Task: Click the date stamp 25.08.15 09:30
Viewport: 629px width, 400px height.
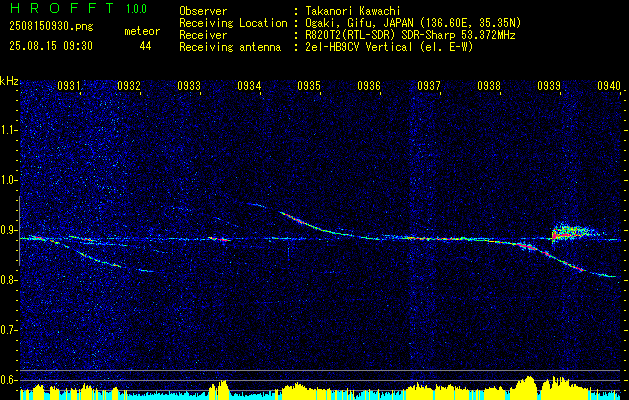Action: pyautogui.click(x=51, y=46)
